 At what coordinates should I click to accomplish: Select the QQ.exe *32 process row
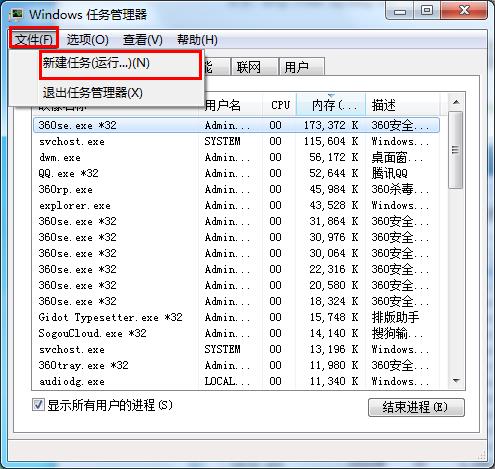pyautogui.click(x=236, y=173)
